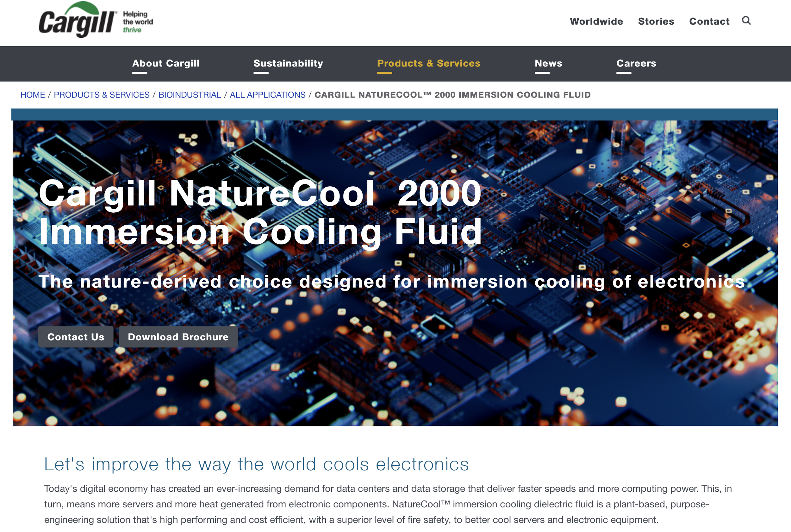Navigate to Stories
791x532 pixels.
point(656,21)
